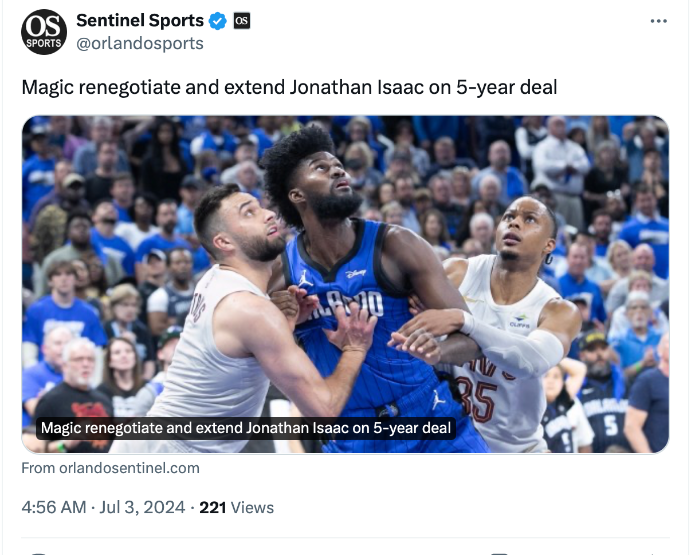Image resolution: width=691 pixels, height=555 pixels.
Task: Open the OS Sports profile avatar
Action: pyautogui.click(x=44, y=31)
